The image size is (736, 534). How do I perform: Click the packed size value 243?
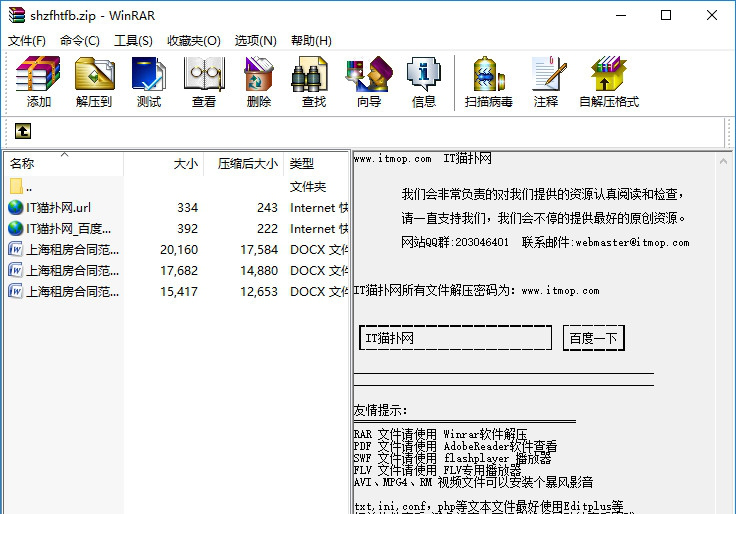pyautogui.click(x=268, y=207)
